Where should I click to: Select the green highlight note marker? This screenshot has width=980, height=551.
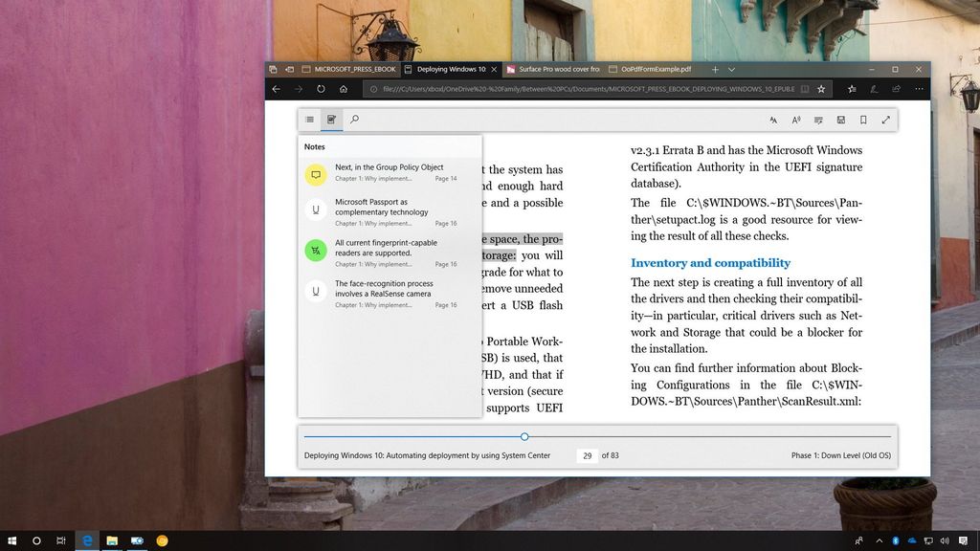point(316,250)
